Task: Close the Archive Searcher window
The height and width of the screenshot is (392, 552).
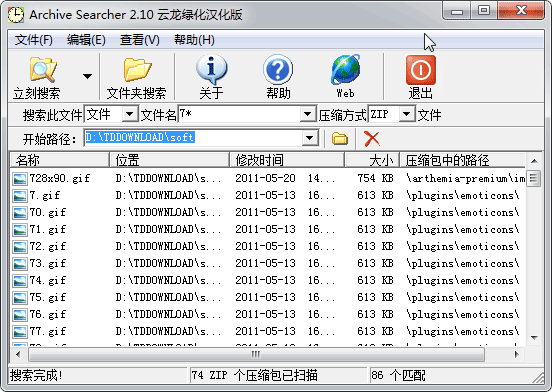Action: click(521, 11)
